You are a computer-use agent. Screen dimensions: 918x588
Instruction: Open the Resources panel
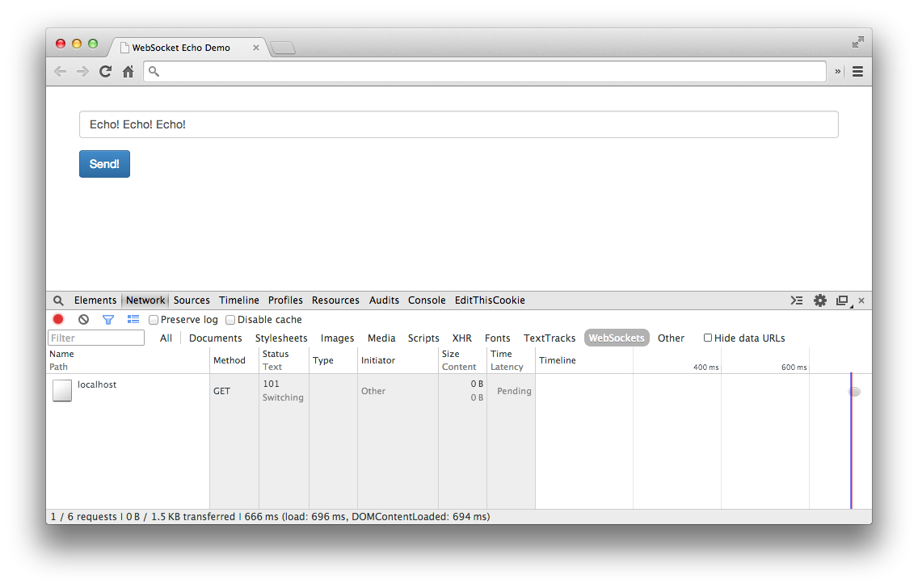click(x=335, y=300)
